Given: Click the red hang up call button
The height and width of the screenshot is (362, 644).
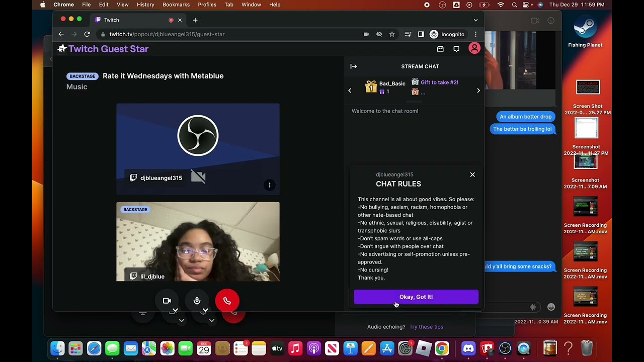Looking at the screenshot, I should point(227,301).
